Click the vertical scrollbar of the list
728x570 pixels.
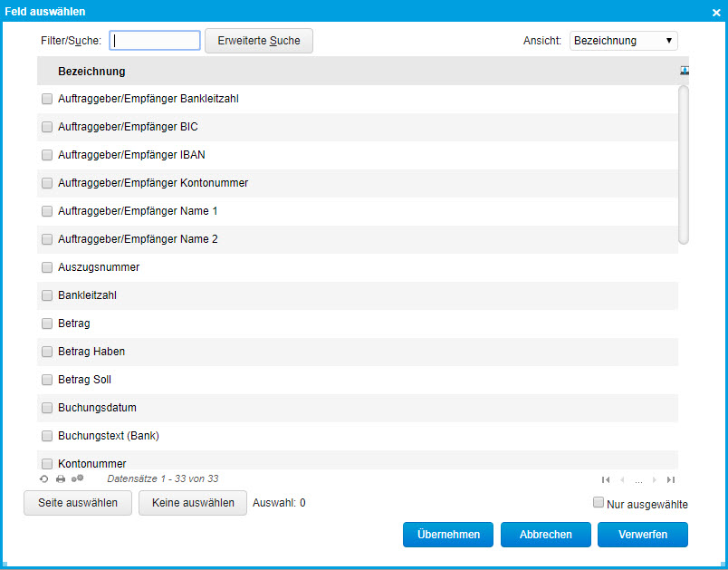[684, 163]
